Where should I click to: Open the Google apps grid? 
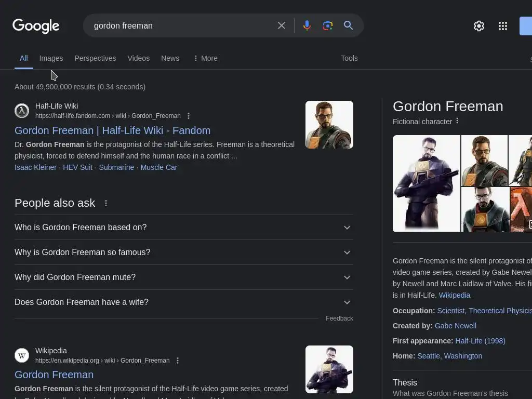[x=503, y=26]
